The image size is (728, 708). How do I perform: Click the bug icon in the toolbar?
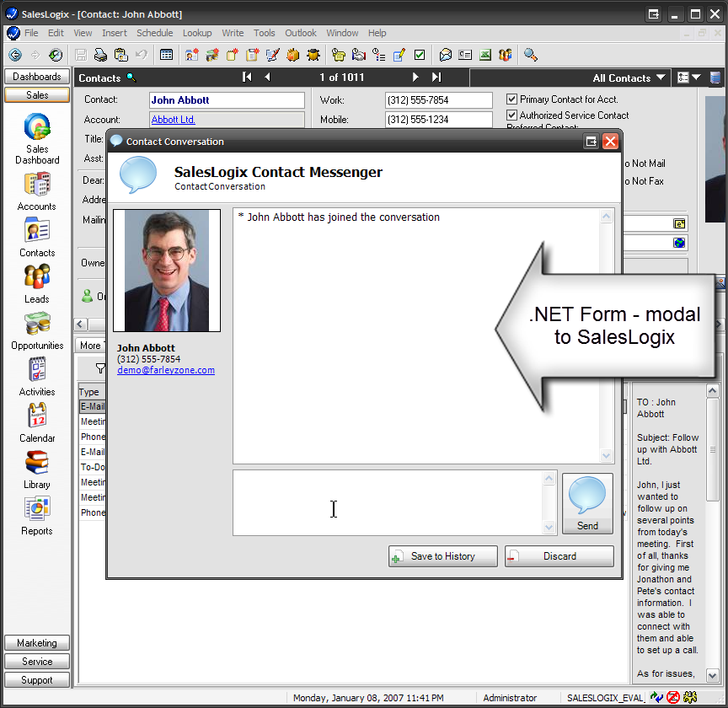coord(313,55)
